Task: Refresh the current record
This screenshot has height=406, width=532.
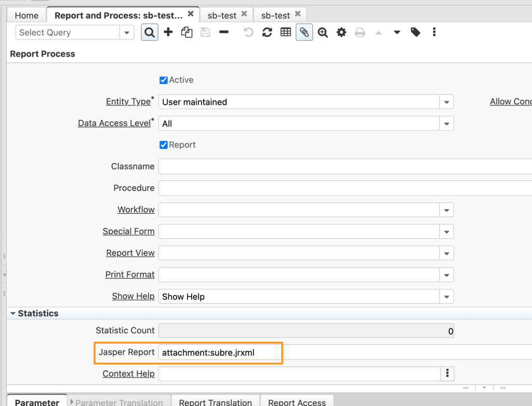Action: (267, 32)
